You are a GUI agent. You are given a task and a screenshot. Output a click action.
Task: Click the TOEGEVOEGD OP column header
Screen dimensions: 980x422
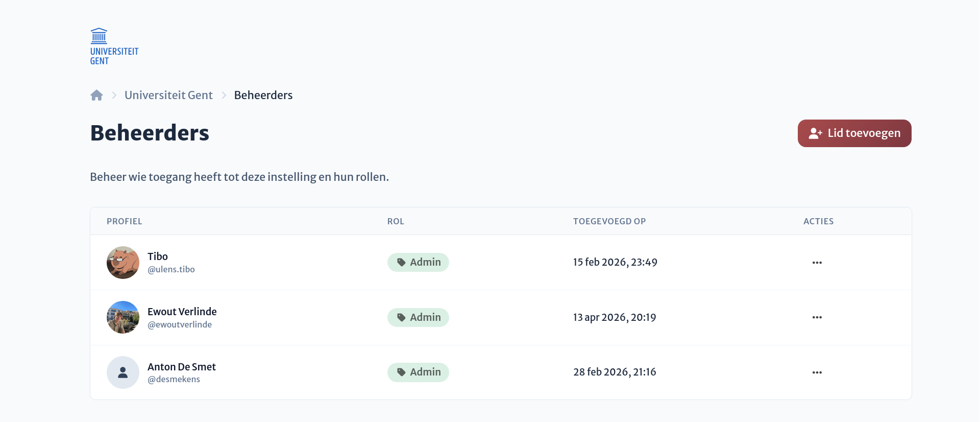pyautogui.click(x=609, y=221)
